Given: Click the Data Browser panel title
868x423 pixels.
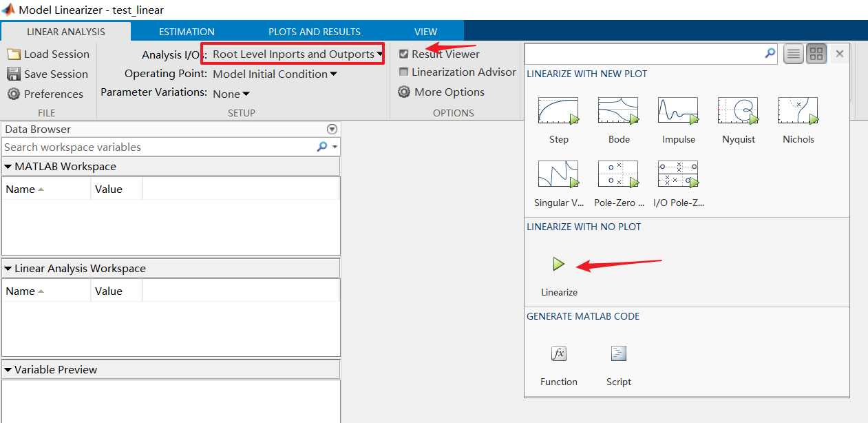Looking at the screenshot, I should [x=38, y=130].
